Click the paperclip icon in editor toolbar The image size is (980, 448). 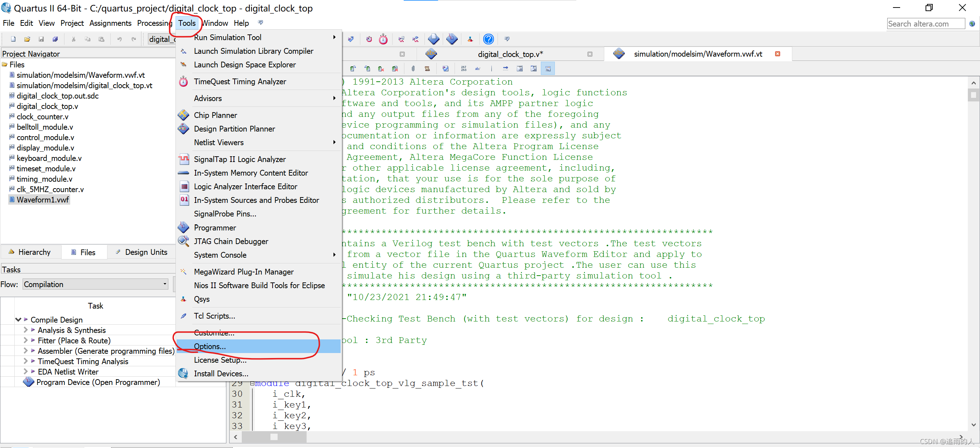[x=413, y=69]
